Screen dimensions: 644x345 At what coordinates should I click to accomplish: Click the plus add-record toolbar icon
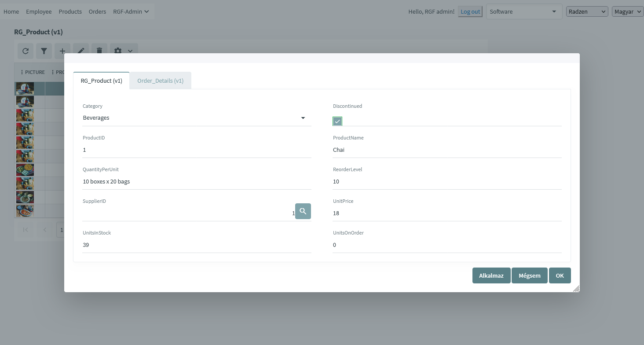click(62, 51)
